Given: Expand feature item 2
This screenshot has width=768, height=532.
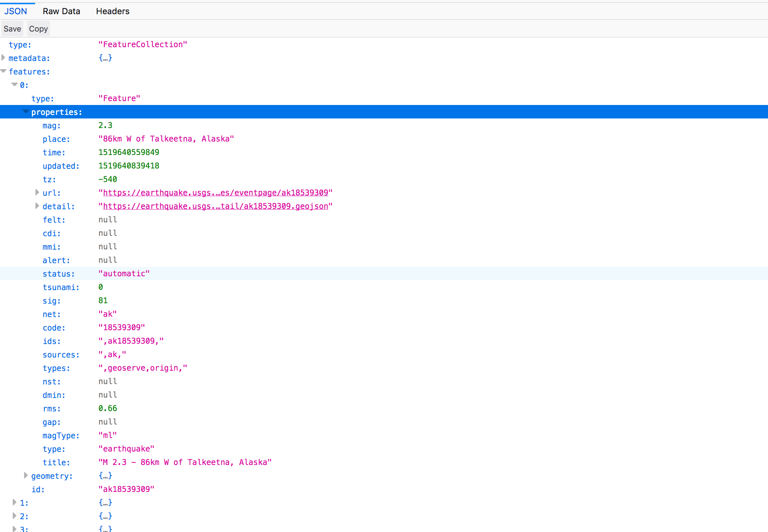Looking at the screenshot, I should point(15,516).
